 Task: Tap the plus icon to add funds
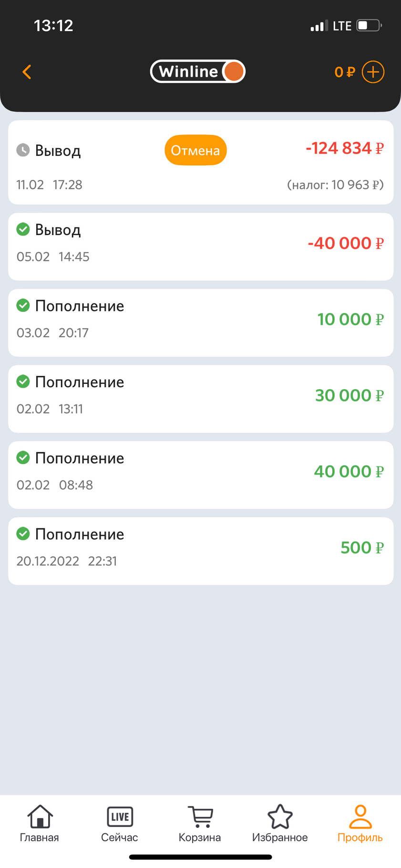point(373,72)
